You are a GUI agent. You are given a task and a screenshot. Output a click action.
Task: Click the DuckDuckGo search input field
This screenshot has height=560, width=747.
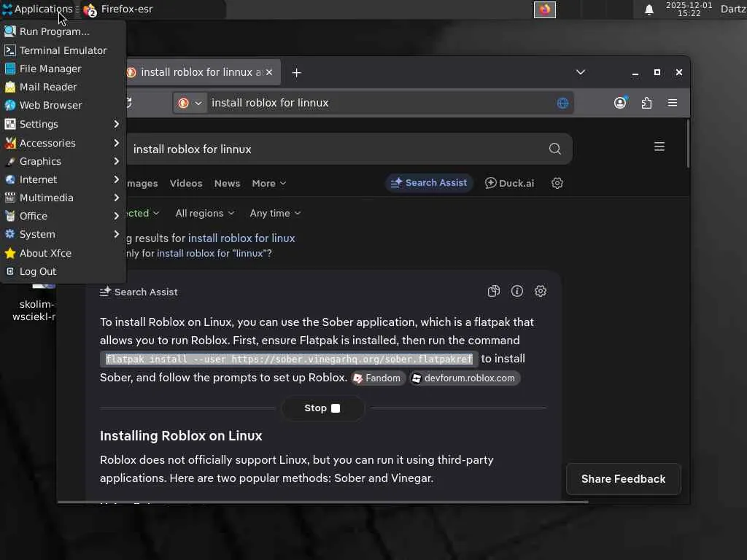(333, 149)
